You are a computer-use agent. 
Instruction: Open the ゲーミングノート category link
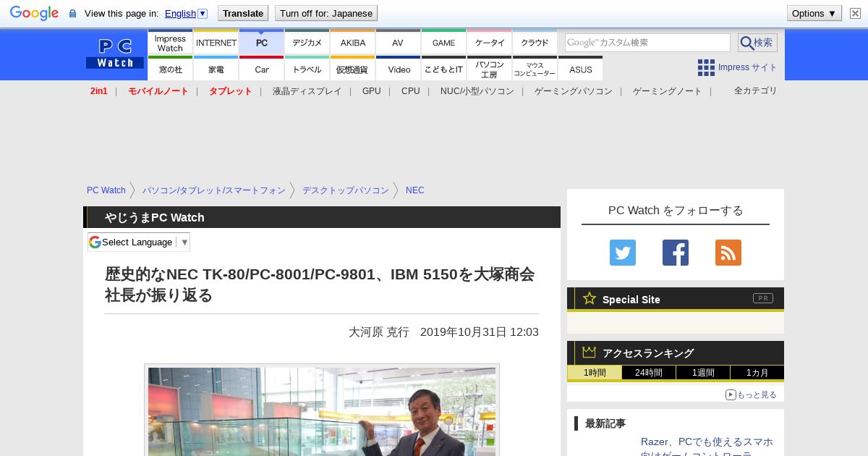click(667, 91)
